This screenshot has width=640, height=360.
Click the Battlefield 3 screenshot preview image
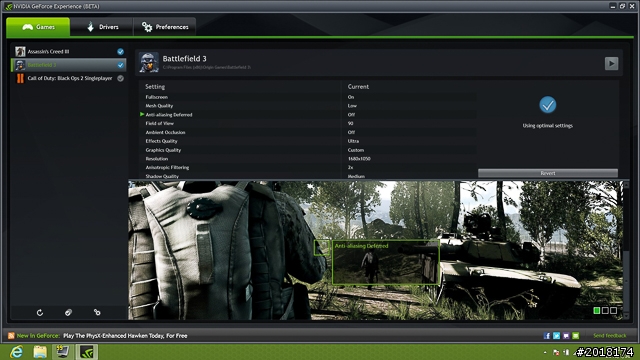[376, 250]
